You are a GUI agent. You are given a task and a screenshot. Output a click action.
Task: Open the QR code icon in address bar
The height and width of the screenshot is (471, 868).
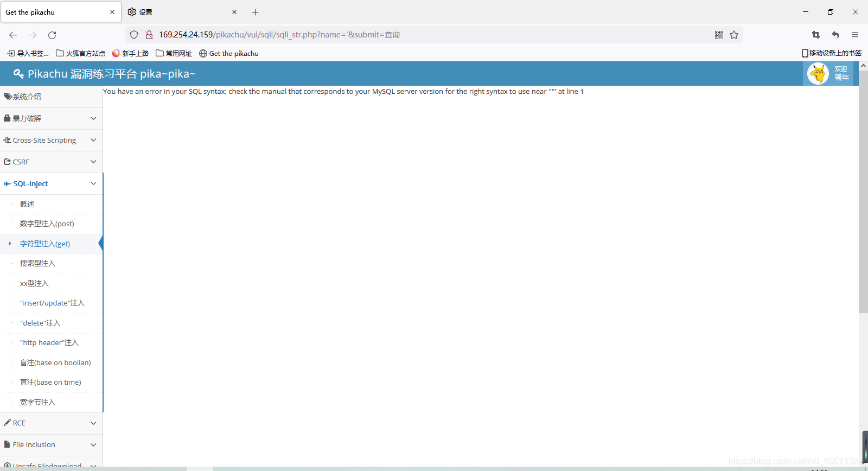pos(719,35)
